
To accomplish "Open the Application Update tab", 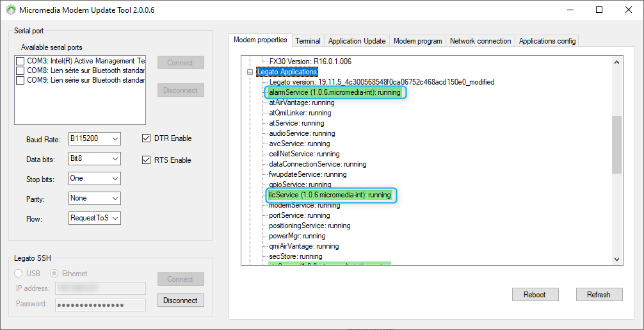I will coord(357,41).
